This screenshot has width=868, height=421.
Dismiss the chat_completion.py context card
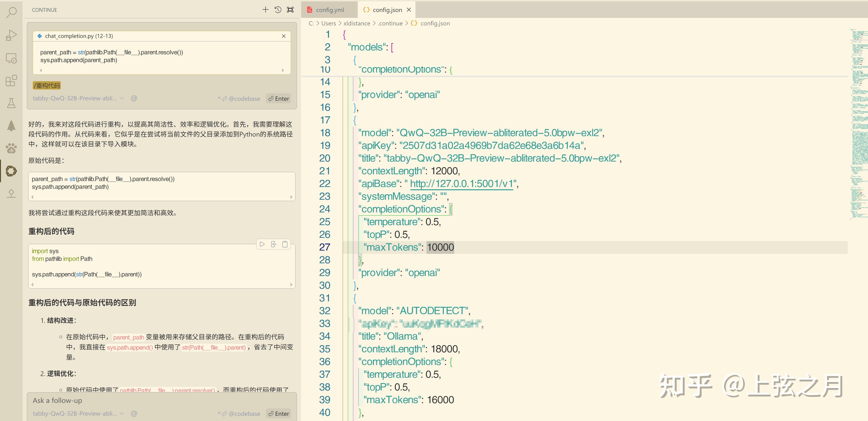pos(284,36)
